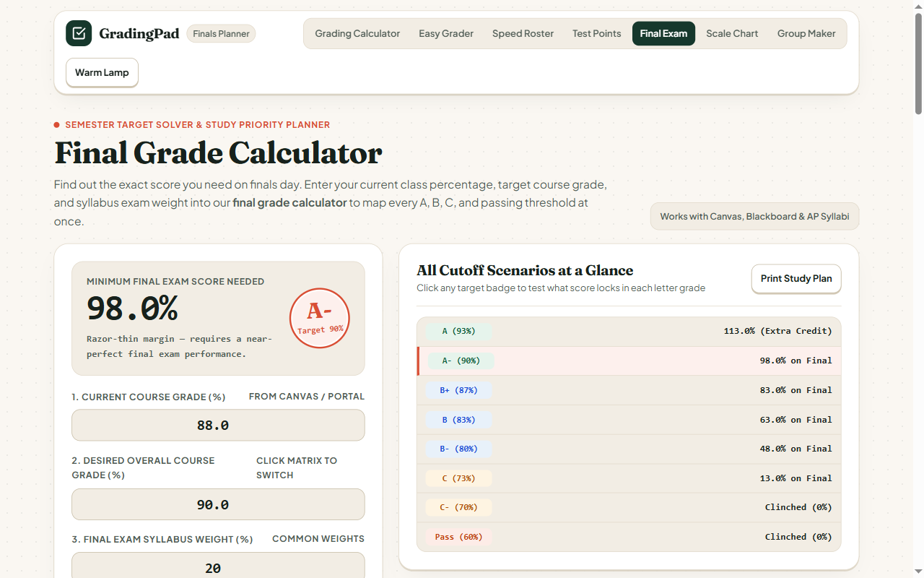The image size is (924, 578).
Task: Click the Pass (60%) target badge
Action: pyautogui.click(x=459, y=537)
